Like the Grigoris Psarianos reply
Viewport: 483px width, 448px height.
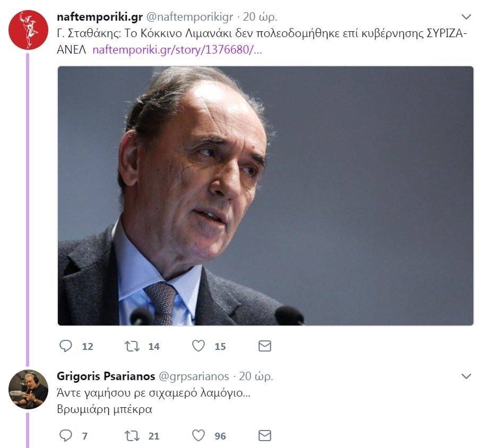(199, 435)
